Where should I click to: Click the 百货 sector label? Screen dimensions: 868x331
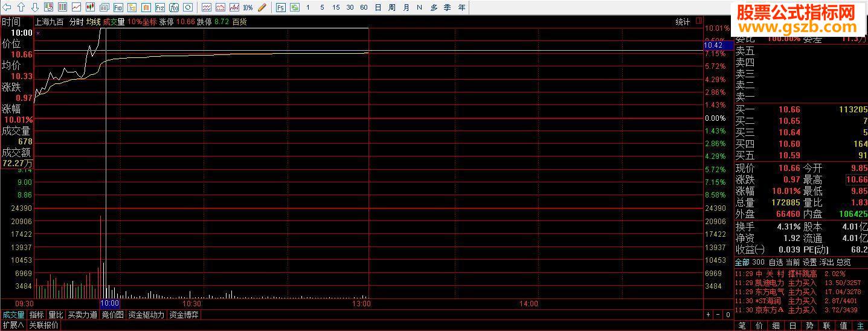coord(240,22)
